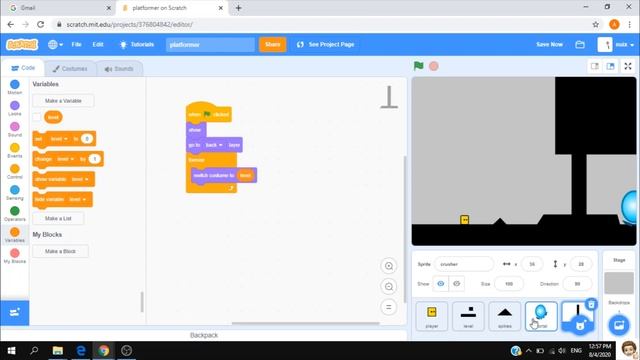Click the red stop button
This screenshot has height=360, width=640.
tap(434, 66)
